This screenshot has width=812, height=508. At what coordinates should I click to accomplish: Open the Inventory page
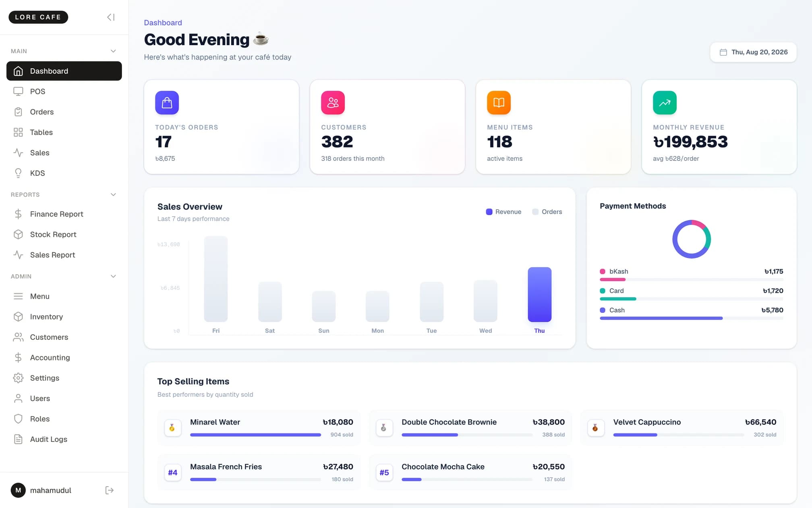64,317
